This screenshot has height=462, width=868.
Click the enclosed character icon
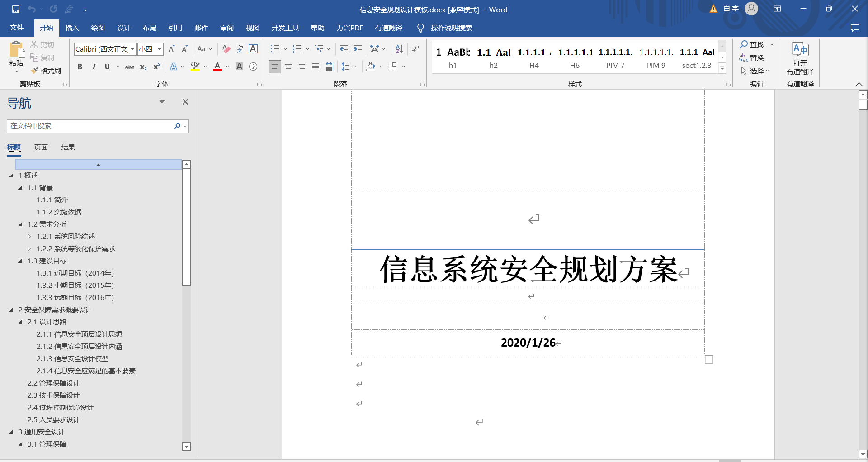click(253, 67)
